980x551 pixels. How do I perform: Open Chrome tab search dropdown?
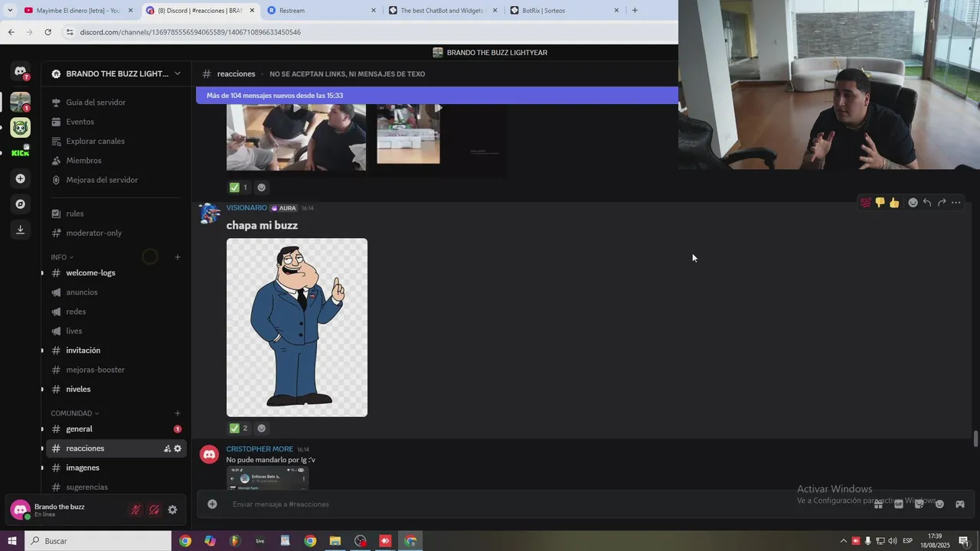click(x=10, y=10)
